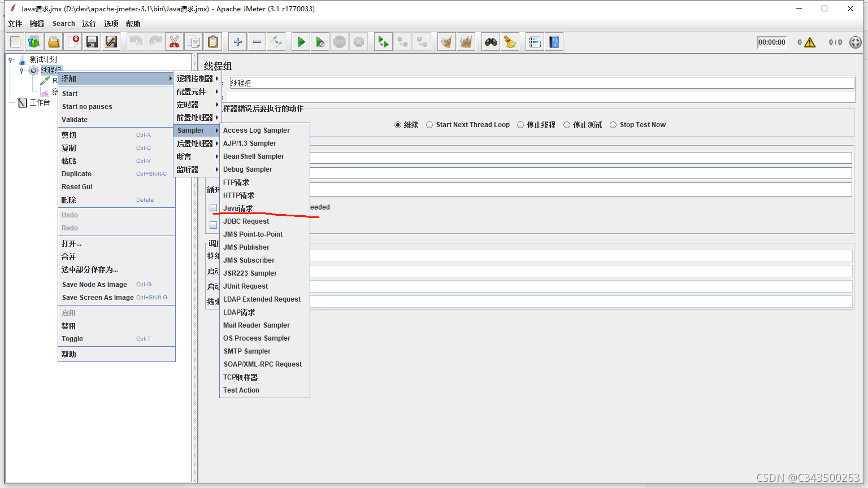Choose JDBC Request sampler
The height and width of the screenshot is (488, 868).
pyautogui.click(x=264, y=221)
